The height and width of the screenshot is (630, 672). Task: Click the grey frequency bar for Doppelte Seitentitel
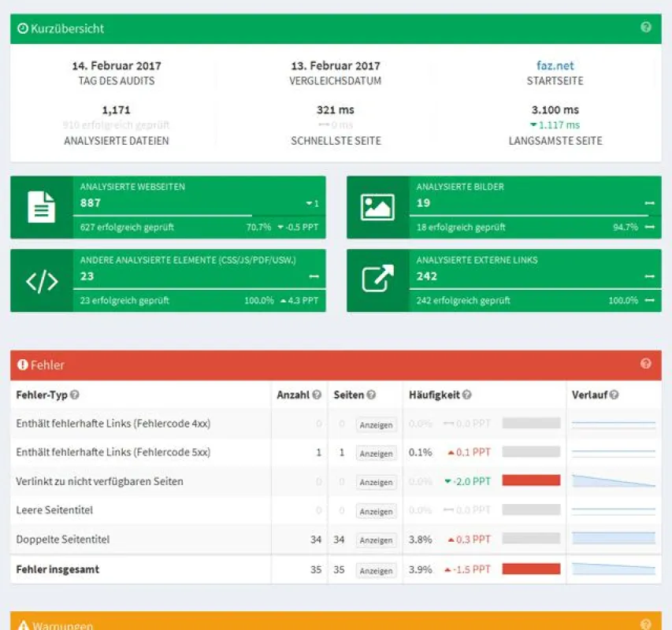coord(531,539)
